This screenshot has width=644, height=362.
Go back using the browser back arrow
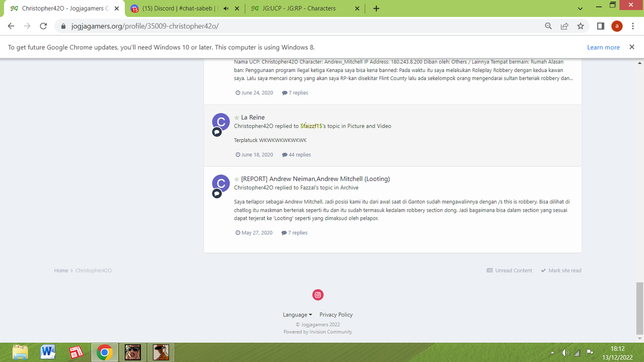pyautogui.click(x=11, y=26)
